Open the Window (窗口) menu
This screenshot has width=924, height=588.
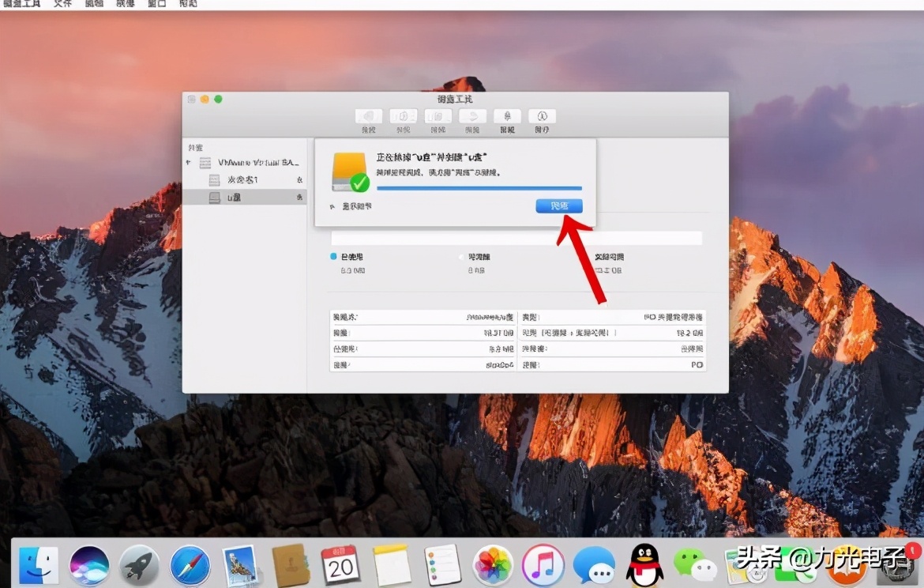pos(156,4)
